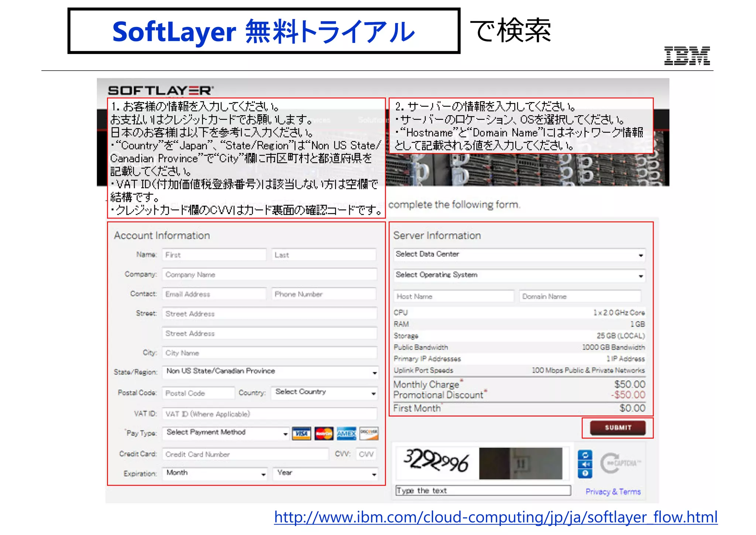The image size is (756, 535).
Task: Click the AMEX card icon
Action: pyautogui.click(x=346, y=433)
